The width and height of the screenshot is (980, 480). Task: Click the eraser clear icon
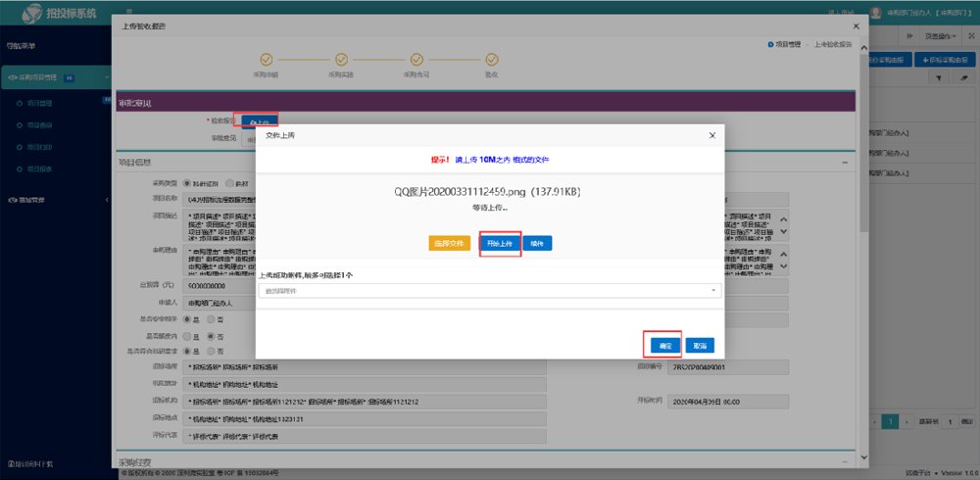[x=962, y=77]
